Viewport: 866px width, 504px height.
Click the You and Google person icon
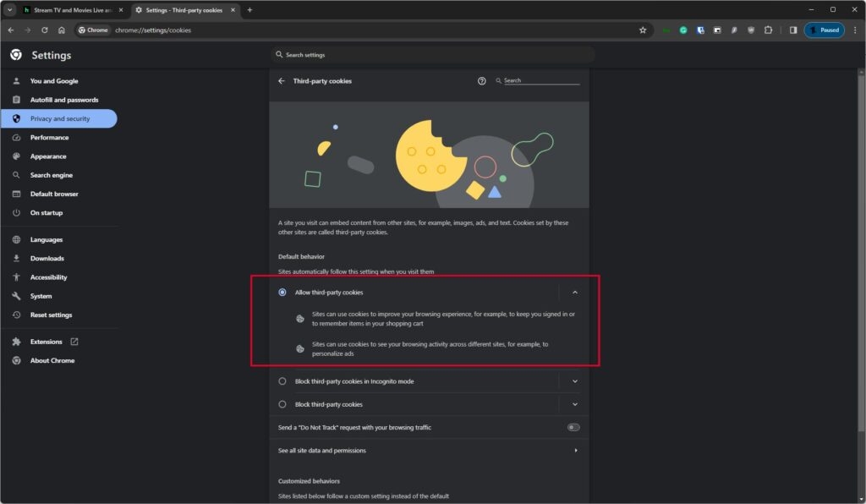pos(16,80)
